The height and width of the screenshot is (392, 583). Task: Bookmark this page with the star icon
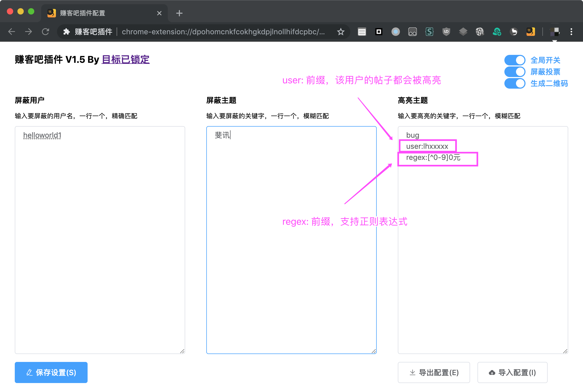click(341, 32)
